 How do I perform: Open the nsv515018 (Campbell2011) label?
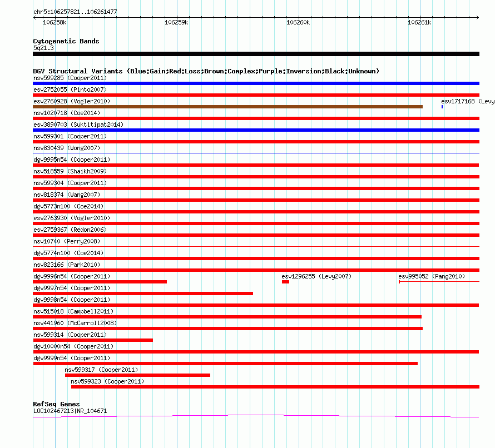point(73,311)
